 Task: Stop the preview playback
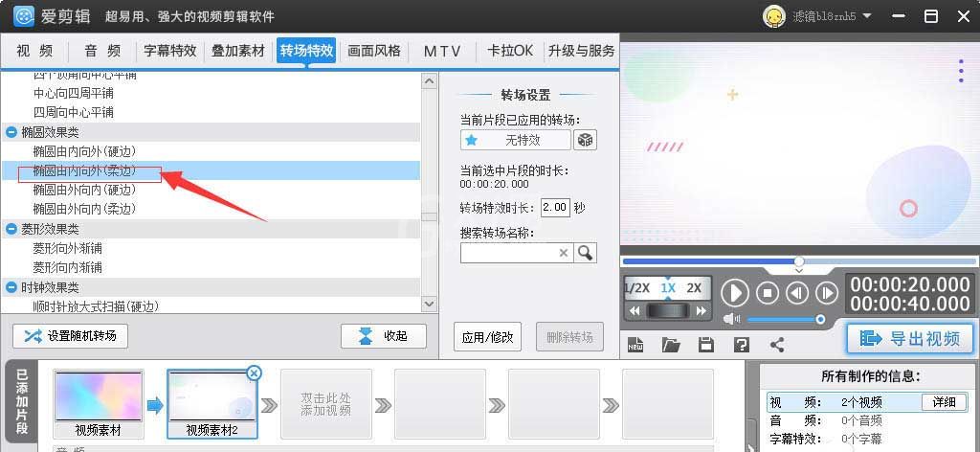tap(768, 293)
